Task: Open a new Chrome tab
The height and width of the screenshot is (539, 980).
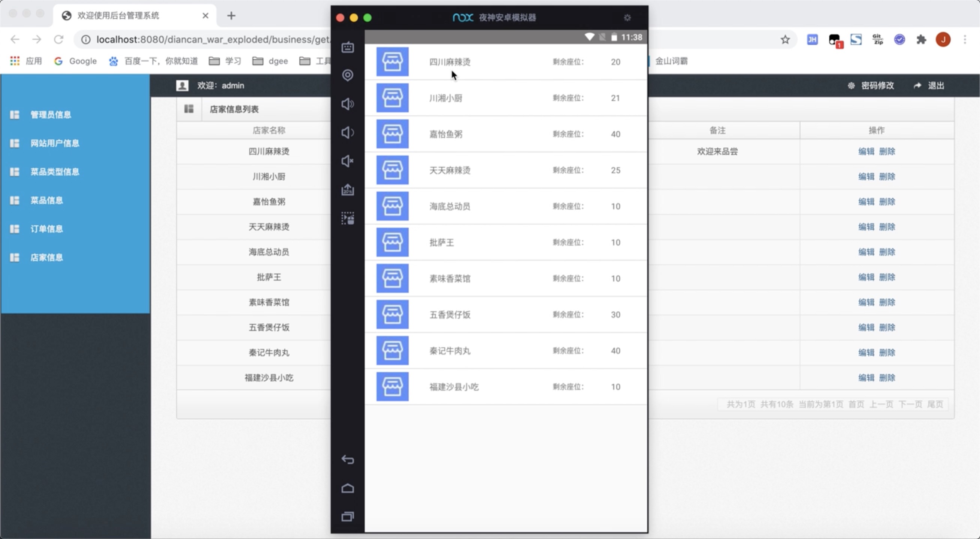Action: coord(231,16)
